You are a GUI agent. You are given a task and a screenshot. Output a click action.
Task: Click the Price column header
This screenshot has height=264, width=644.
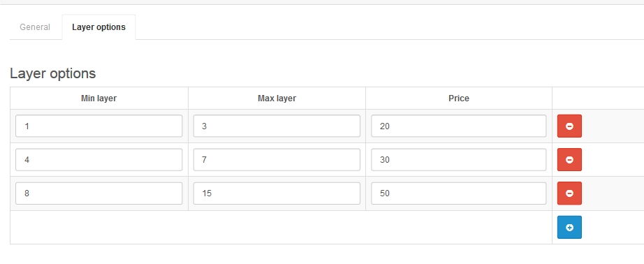point(459,98)
